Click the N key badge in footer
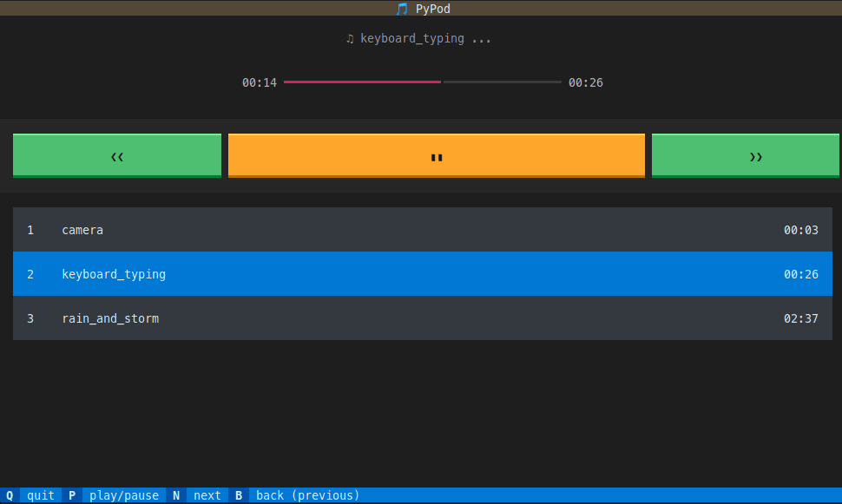 (x=176, y=494)
